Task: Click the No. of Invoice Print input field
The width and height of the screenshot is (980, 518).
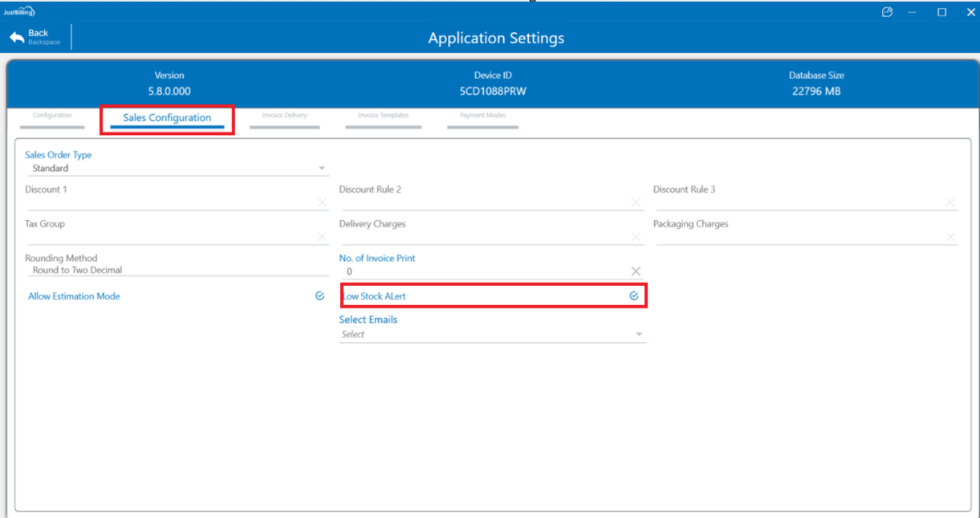Action: point(482,271)
